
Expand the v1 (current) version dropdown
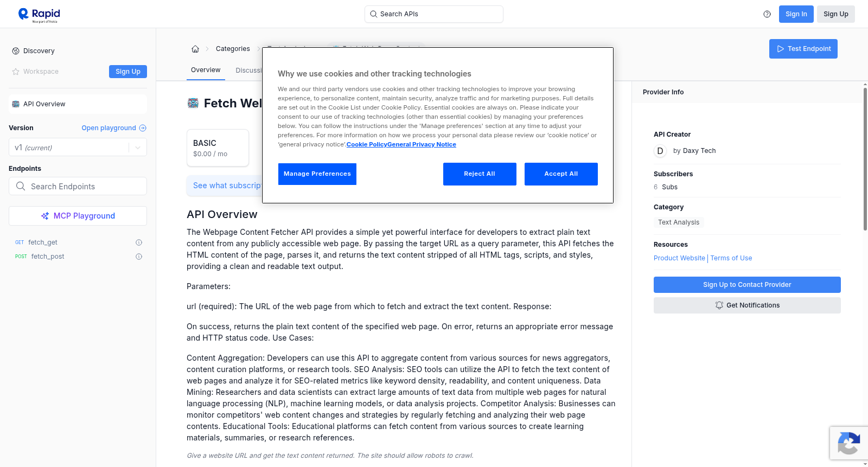pyautogui.click(x=78, y=148)
